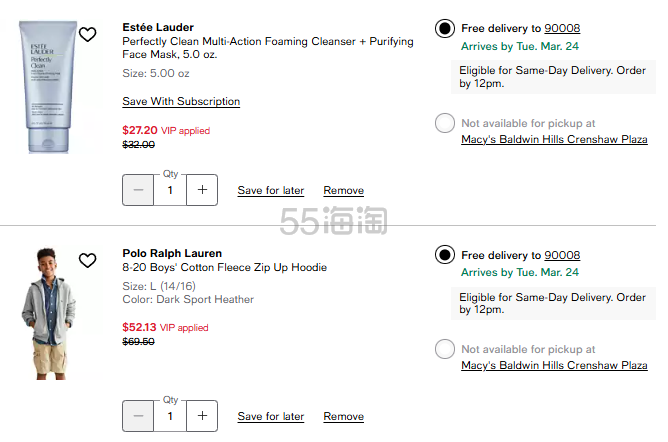668x442 pixels.
Task: Decrease quantity of Polo Ralph Lauren hoodie
Action: click(x=138, y=416)
